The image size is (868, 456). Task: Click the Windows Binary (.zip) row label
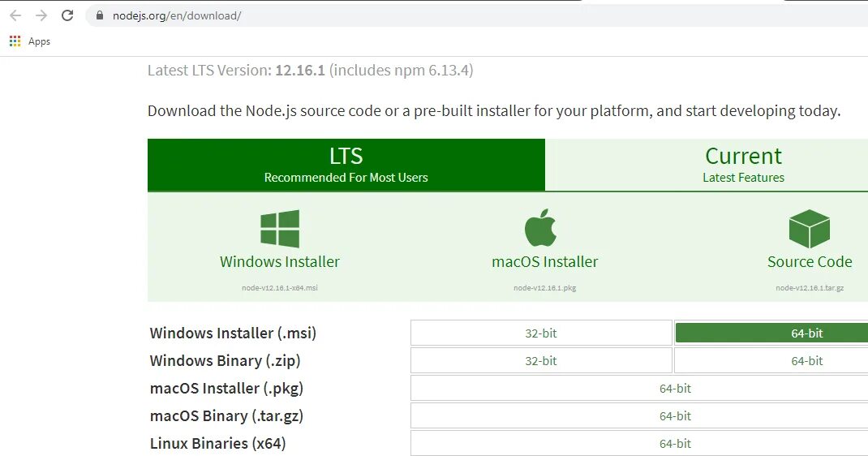pos(225,361)
